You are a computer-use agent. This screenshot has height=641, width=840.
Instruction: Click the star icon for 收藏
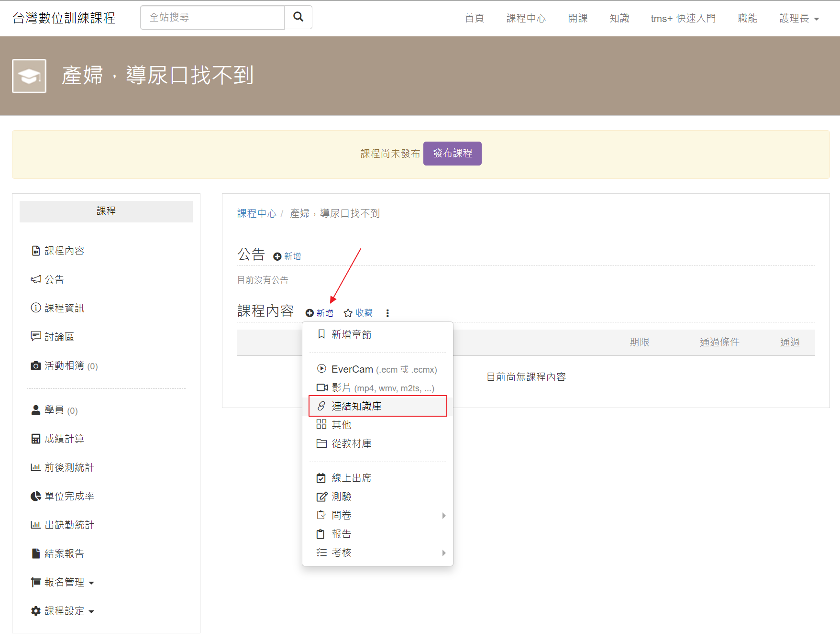point(348,313)
